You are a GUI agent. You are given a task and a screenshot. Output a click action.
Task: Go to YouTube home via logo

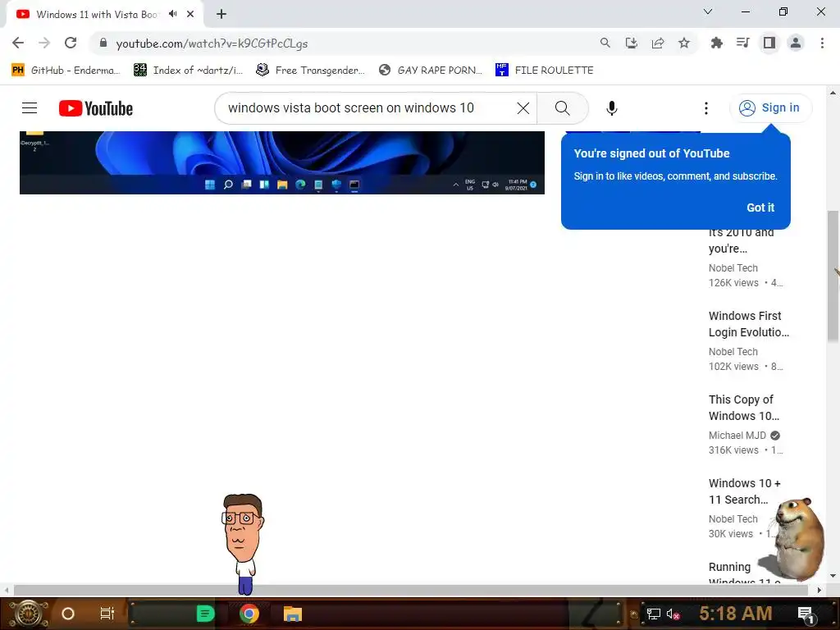[96, 108]
